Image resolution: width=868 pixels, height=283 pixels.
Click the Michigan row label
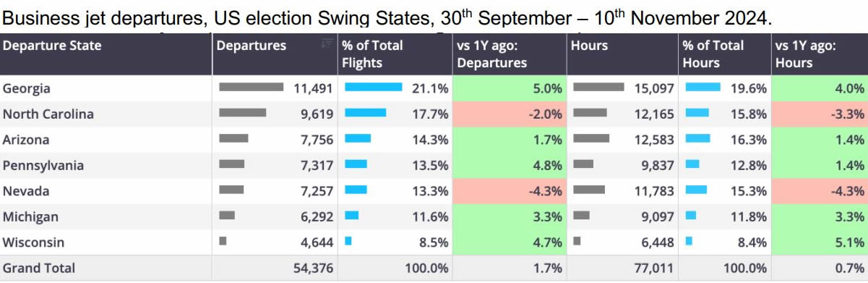tap(30, 217)
